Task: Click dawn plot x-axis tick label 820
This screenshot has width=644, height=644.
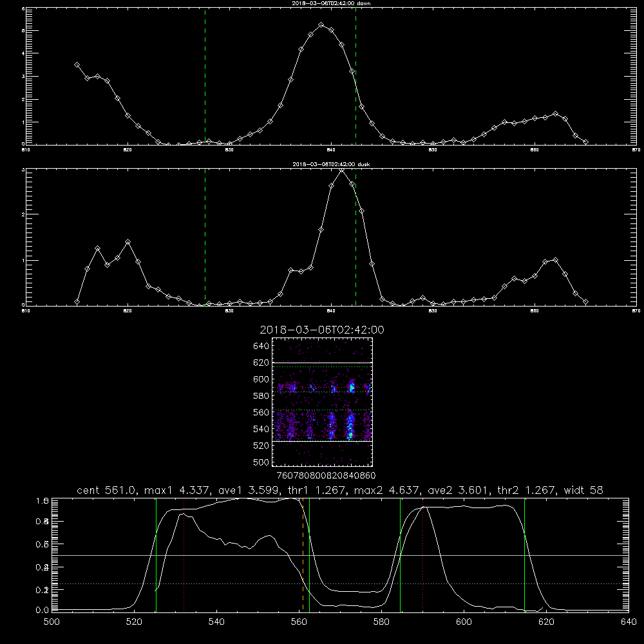Action: 128,150
